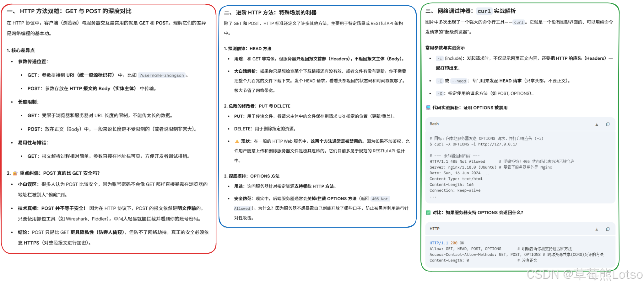Click inline code "Allowed" below 安全防范
Viewport: 644px width, 285px height.
pos(242,208)
